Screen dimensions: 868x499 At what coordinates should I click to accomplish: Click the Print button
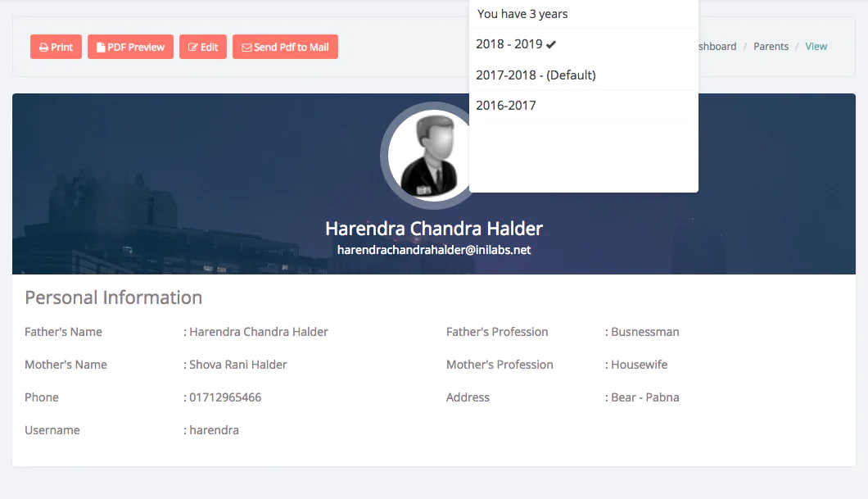56,47
